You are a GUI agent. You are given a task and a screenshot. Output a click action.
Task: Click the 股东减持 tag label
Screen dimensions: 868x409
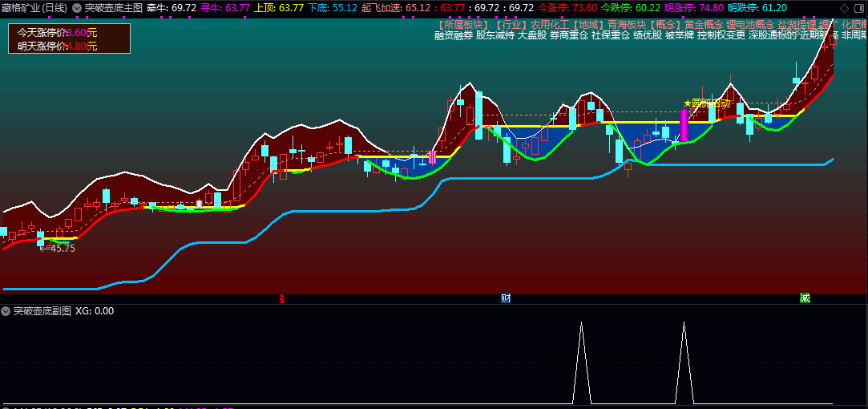[x=495, y=35]
